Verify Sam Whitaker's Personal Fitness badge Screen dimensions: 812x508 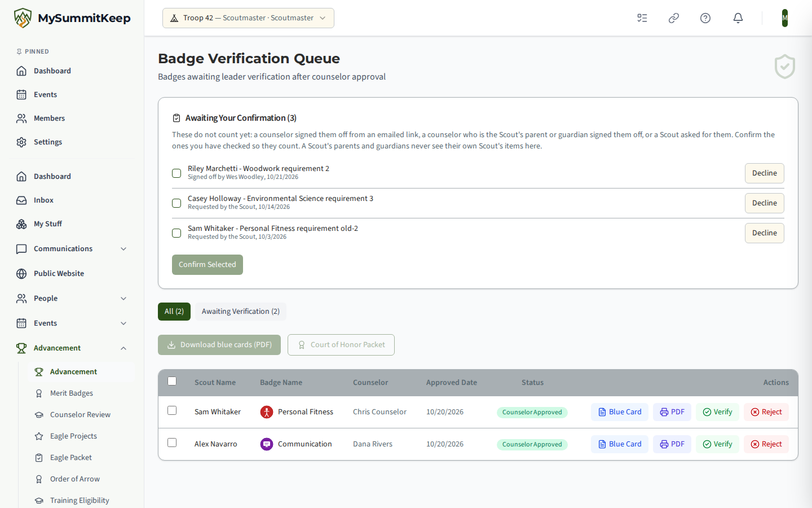coord(717,412)
